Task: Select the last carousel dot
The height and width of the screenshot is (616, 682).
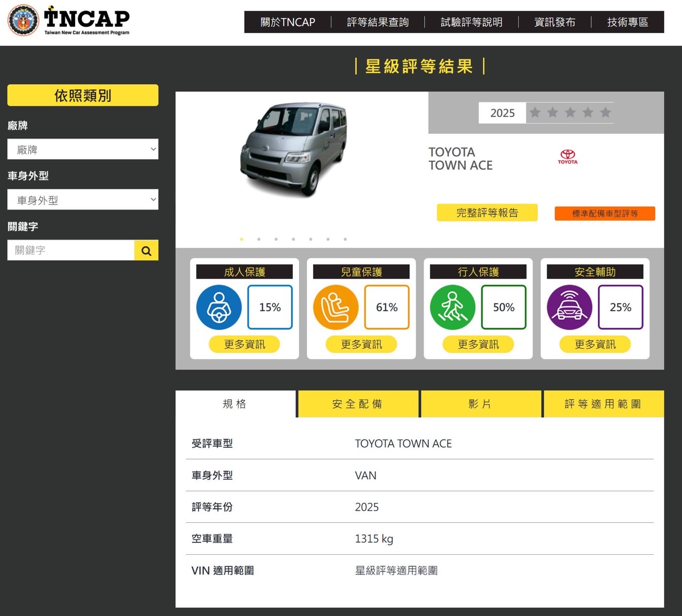Action: [x=346, y=239]
